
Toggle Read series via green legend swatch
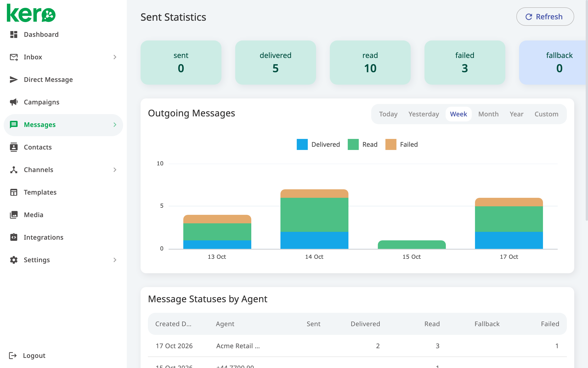pos(353,145)
